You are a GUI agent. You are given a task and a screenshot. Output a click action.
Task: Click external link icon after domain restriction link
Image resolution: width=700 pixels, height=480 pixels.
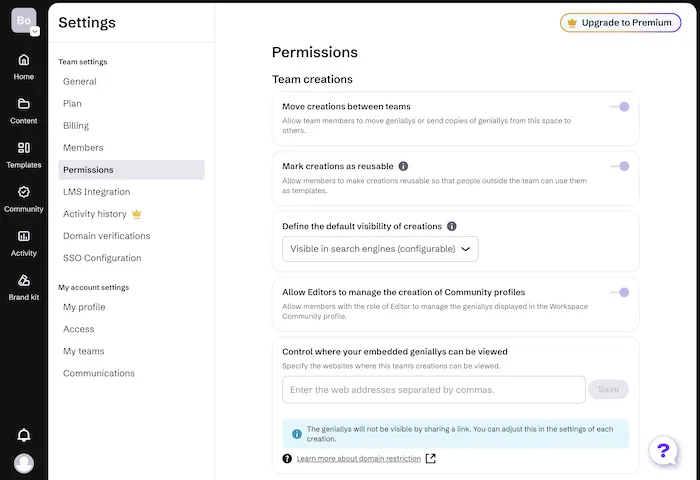[x=430, y=459]
